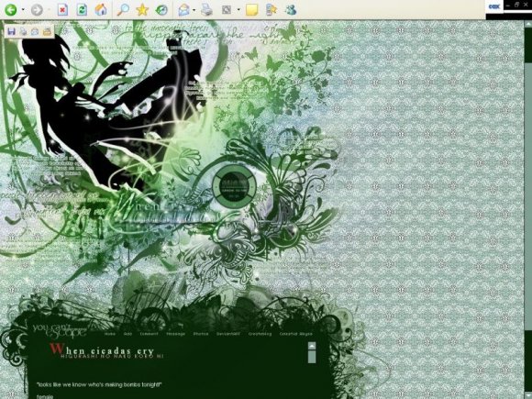The image size is (532, 399).
Task: Open the Home page icon
Action: click(x=101, y=10)
